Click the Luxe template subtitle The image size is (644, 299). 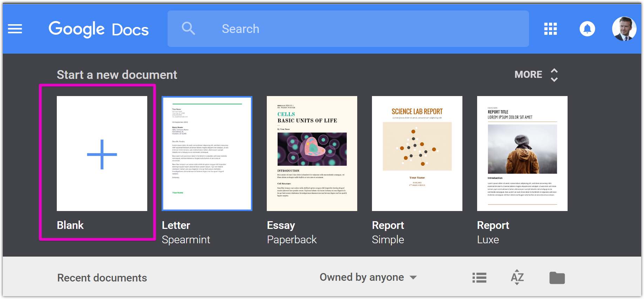488,240
